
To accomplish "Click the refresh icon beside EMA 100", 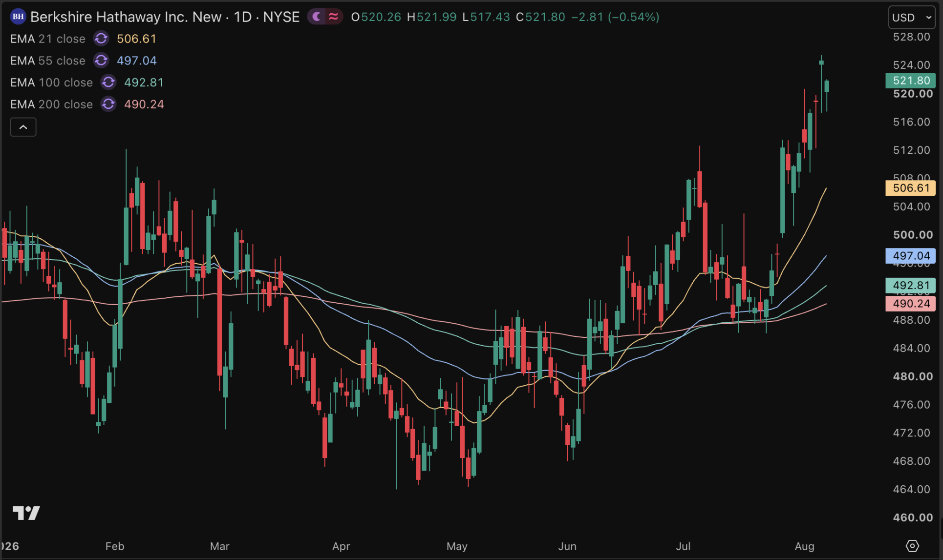I will tap(108, 83).
